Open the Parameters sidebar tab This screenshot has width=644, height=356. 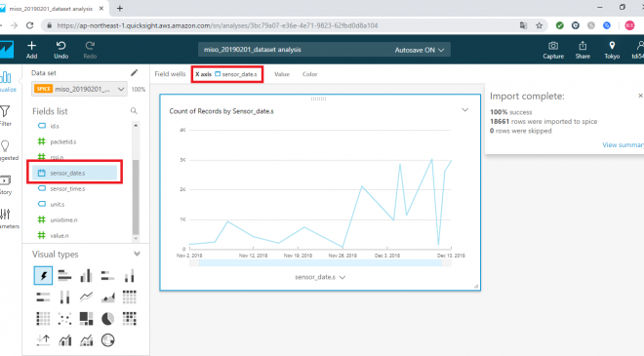pos(6,218)
